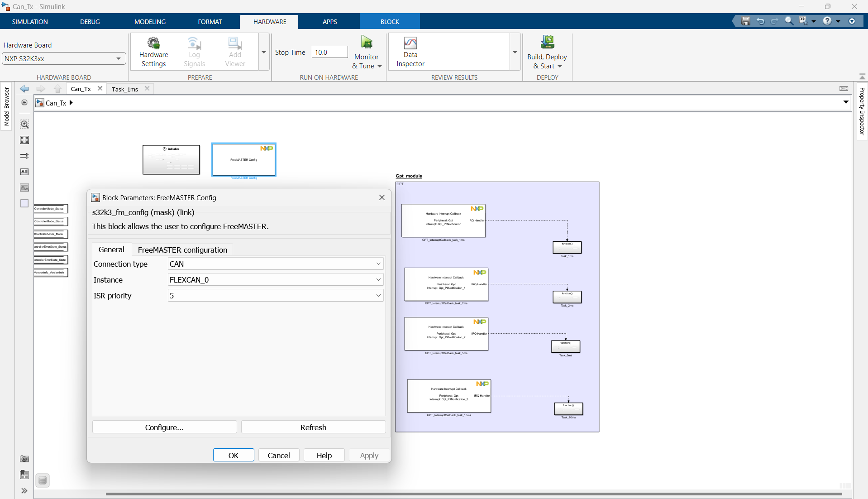Click the Log Signals icon

(194, 51)
